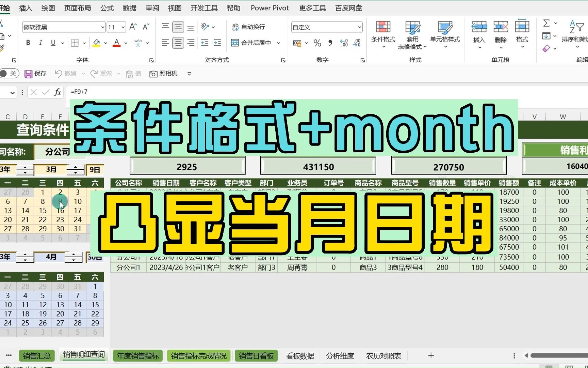The height and width of the screenshot is (368, 588).
Task: Align text right
Action: pyautogui.click(x=191, y=43)
